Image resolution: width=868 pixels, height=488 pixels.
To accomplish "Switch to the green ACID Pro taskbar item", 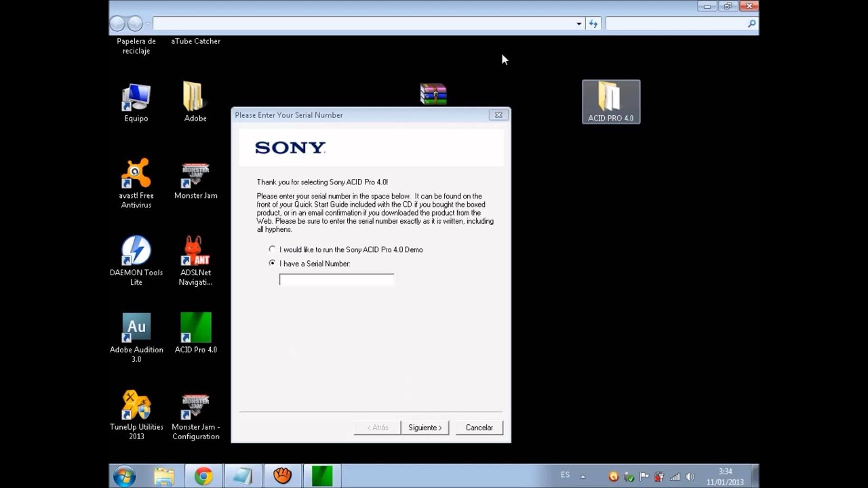I will [321, 476].
